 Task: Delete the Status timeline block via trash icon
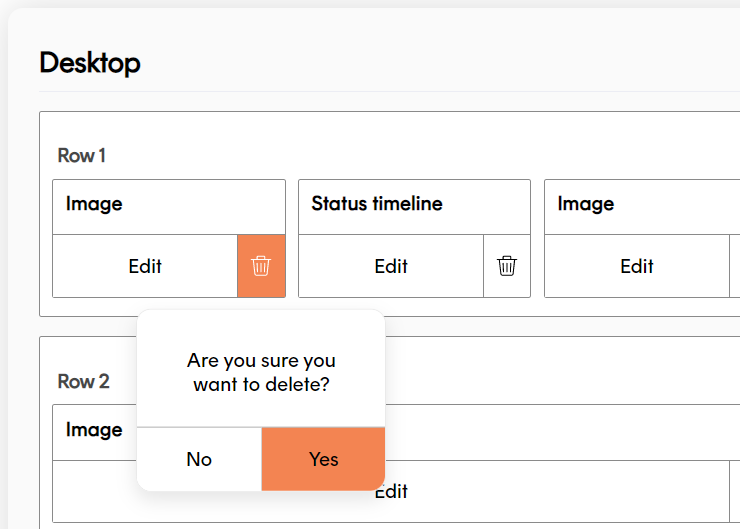click(507, 266)
